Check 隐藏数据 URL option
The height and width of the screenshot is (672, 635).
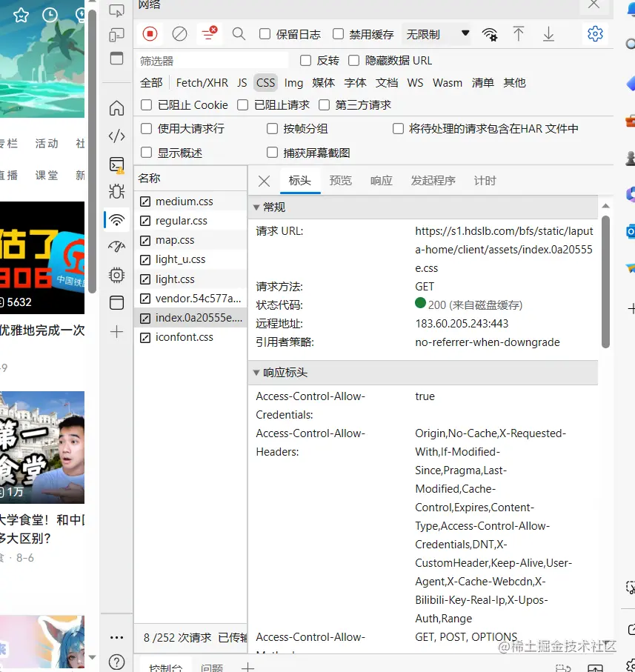[354, 61]
